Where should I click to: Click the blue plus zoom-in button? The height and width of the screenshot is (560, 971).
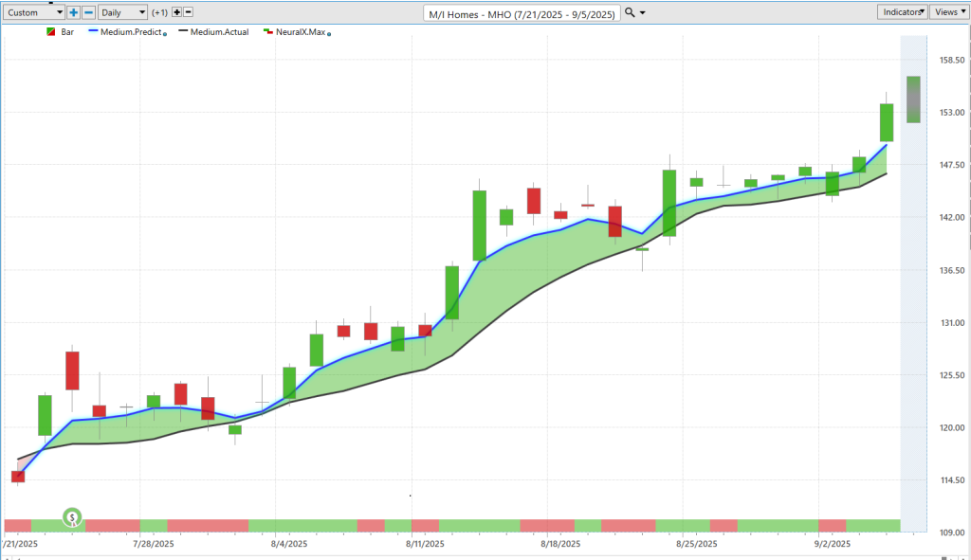click(73, 12)
